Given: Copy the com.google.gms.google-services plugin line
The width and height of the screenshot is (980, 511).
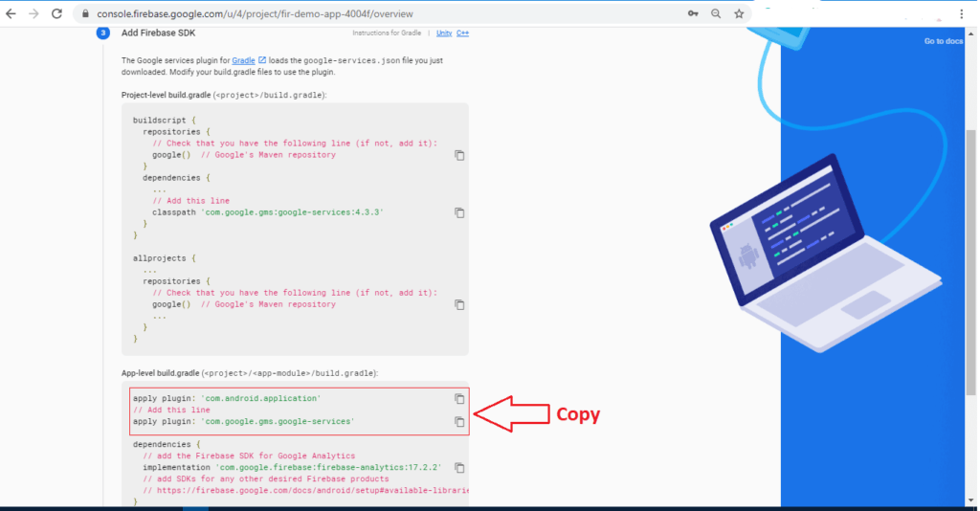Looking at the screenshot, I should pyautogui.click(x=459, y=422).
